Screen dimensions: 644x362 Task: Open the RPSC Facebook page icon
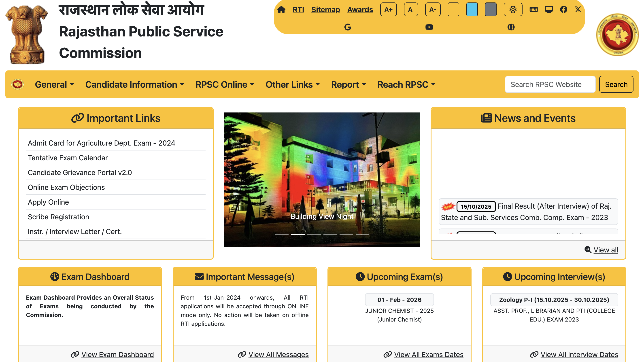point(563,9)
